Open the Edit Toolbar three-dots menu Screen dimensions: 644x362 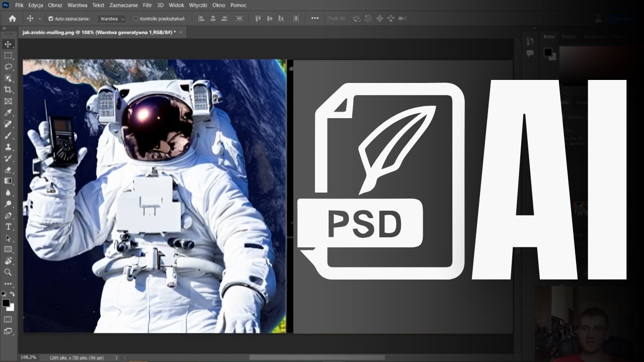8,284
